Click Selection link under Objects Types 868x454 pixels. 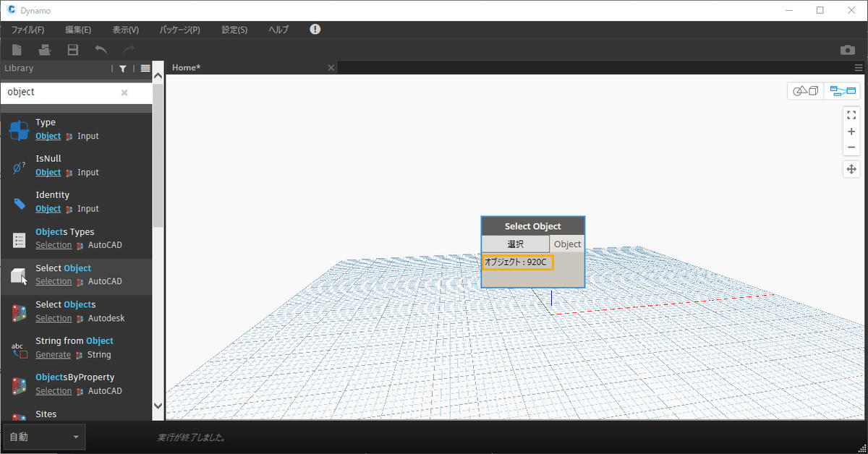pyautogui.click(x=54, y=245)
